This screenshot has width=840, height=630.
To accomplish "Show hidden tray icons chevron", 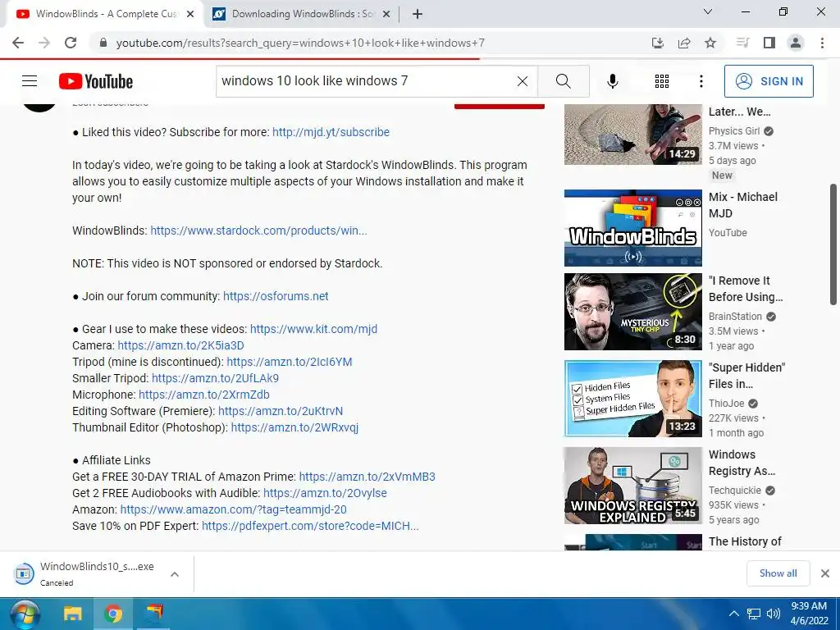I will tap(734, 614).
